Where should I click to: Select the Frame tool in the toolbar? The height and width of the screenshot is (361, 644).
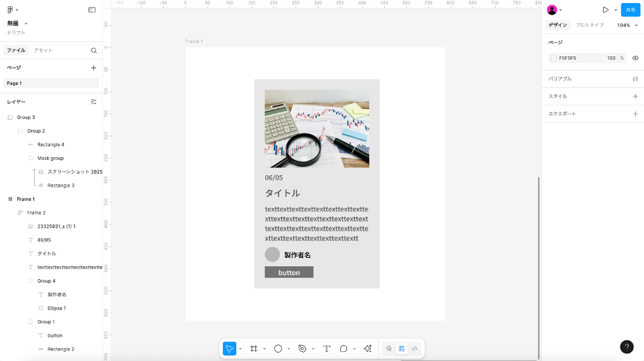[x=254, y=349]
